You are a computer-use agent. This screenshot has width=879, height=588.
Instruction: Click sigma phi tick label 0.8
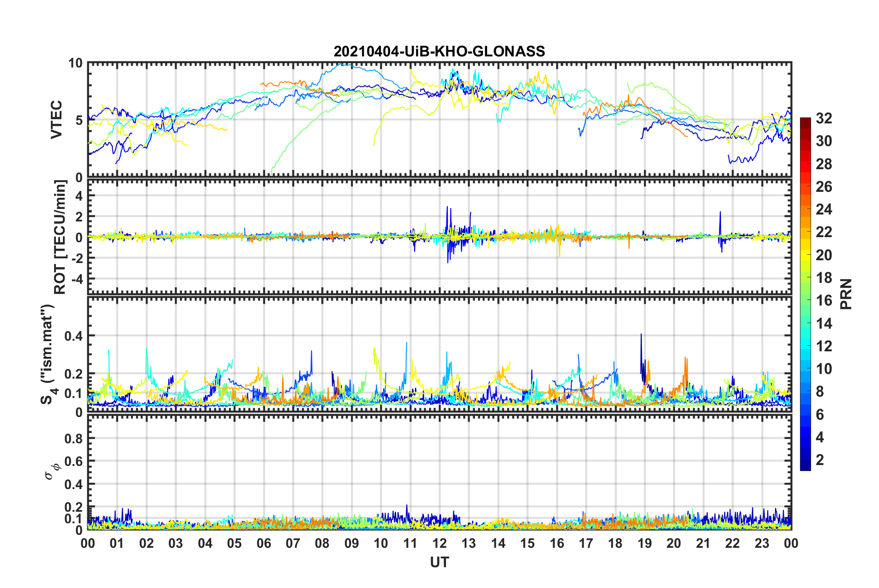point(73,438)
